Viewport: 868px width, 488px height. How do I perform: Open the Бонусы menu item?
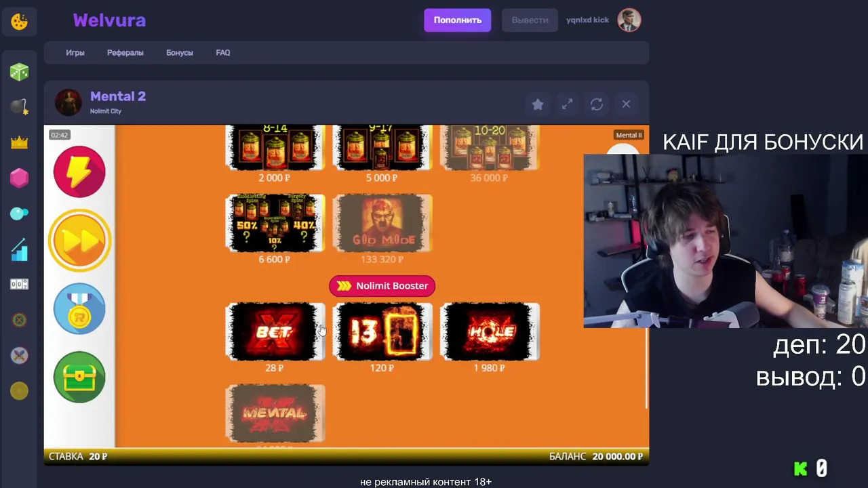pyautogui.click(x=180, y=53)
